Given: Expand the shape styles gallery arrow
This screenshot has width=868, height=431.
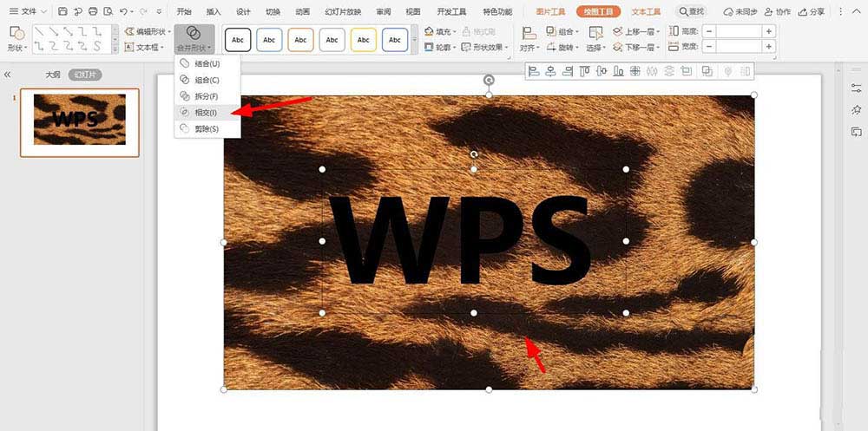Looking at the screenshot, I should click(x=415, y=40).
